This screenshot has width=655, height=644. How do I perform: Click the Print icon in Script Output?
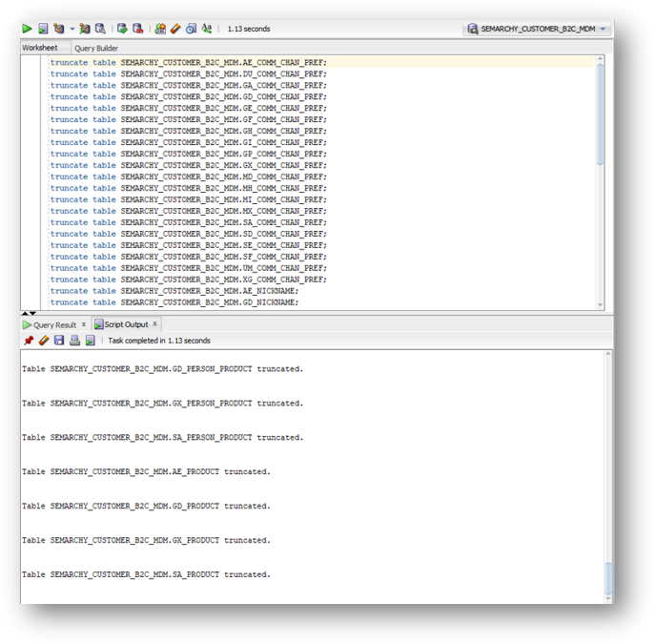(x=74, y=341)
